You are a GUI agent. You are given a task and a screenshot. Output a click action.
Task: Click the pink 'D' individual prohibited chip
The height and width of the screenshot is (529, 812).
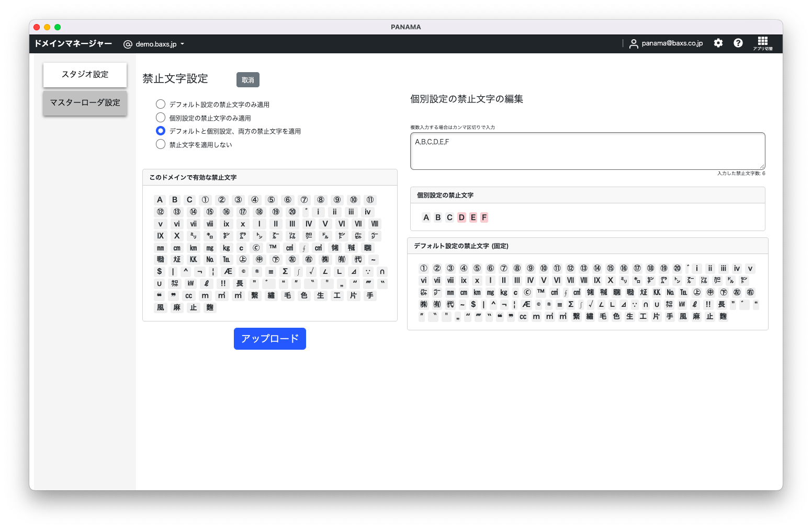pyautogui.click(x=461, y=217)
